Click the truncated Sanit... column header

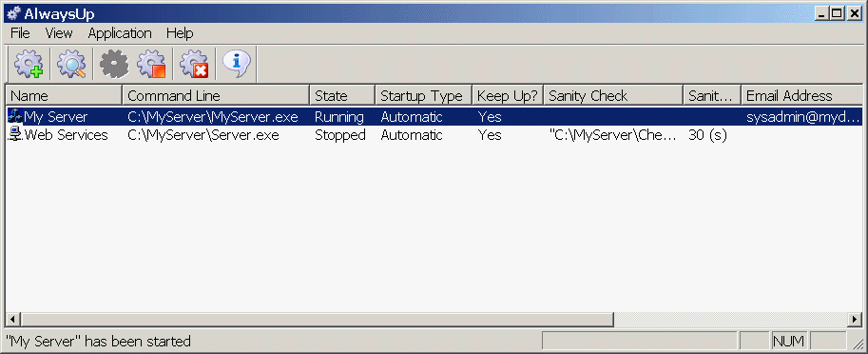coord(712,96)
